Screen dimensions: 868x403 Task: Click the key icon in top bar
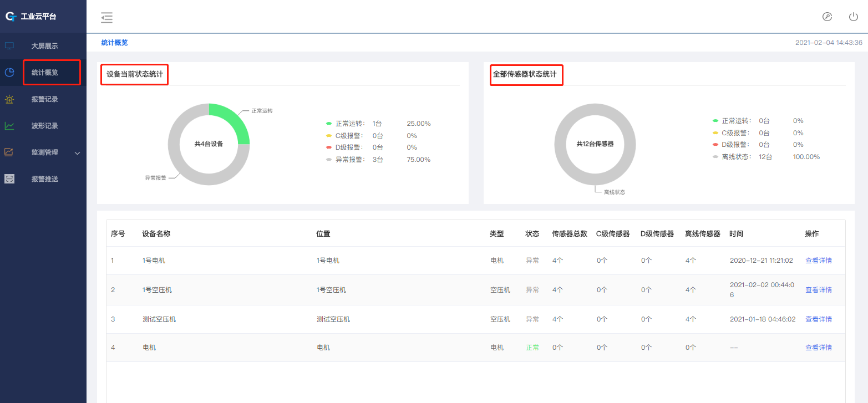pyautogui.click(x=827, y=17)
